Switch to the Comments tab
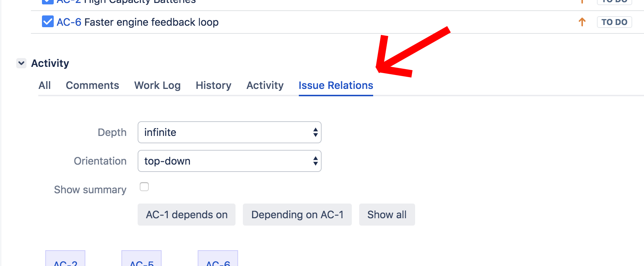The image size is (644, 266). click(92, 85)
